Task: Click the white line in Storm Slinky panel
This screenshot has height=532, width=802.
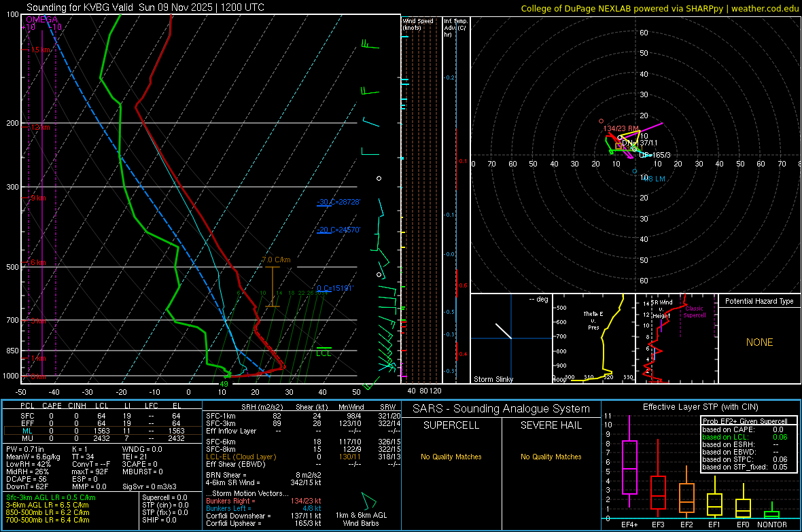Action: point(504,330)
